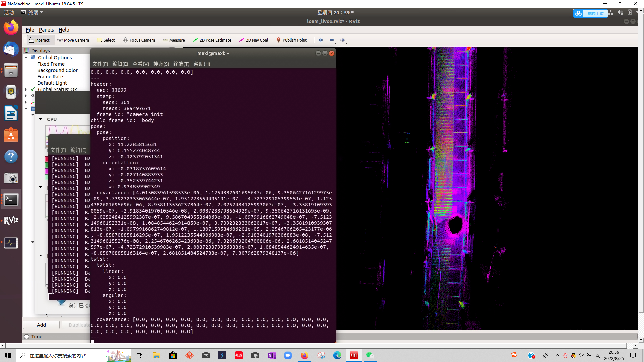Viewport: 644px width, 362px height.
Task: Select the Measure tool
Action: [173, 40]
